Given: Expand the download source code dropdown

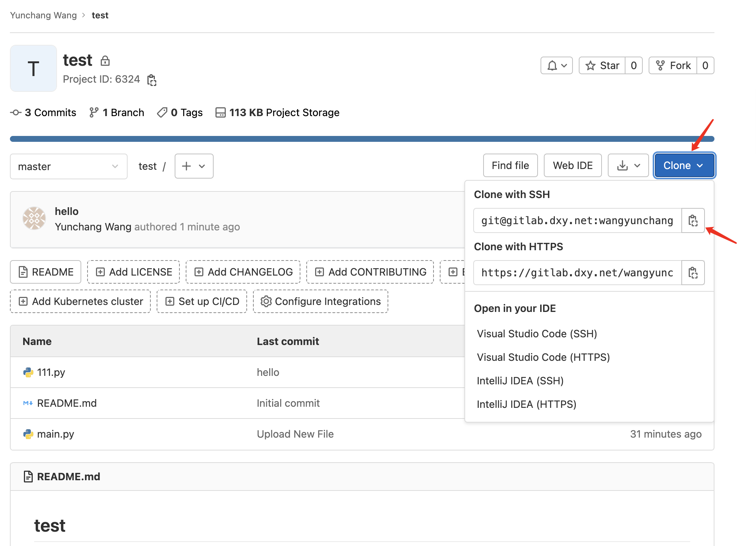Looking at the screenshot, I should pyautogui.click(x=628, y=165).
